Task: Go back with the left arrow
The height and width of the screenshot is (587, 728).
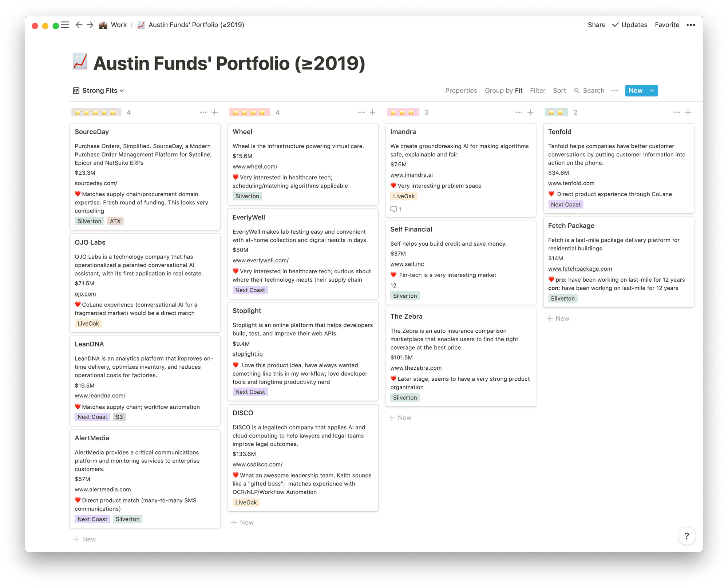Action: [79, 25]
